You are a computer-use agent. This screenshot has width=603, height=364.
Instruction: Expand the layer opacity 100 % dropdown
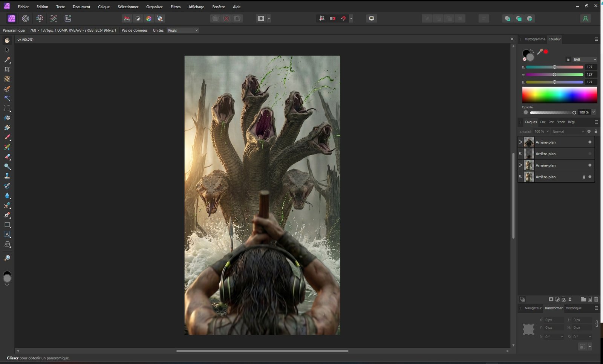point(548,132)
